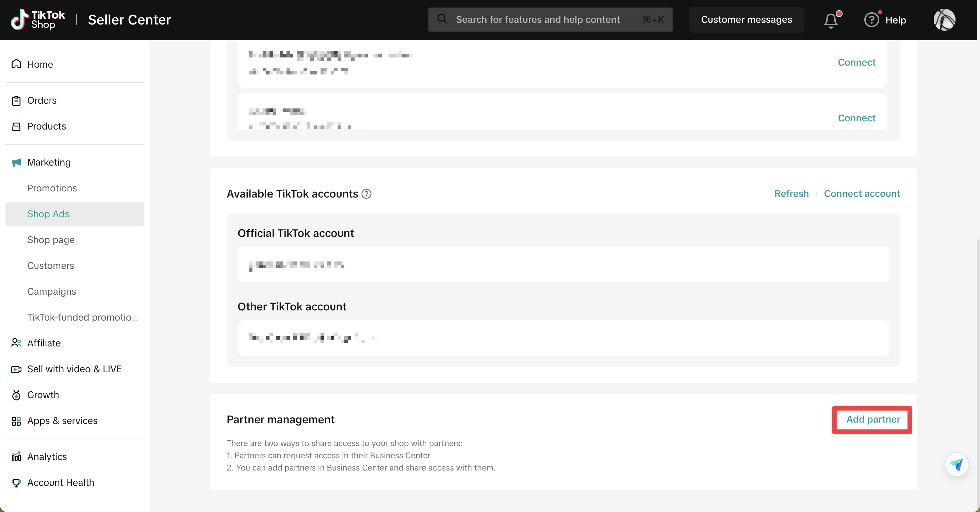Image resolution: width=980 pixels, height=512 pixels.
Task: Open the Promotions submenu item
Action: tap(52, 188)
